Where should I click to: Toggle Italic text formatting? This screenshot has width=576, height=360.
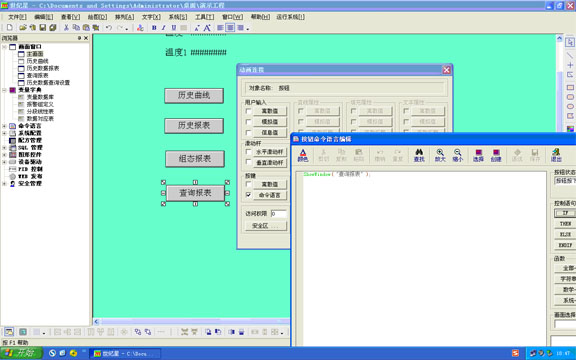pos(164,28)
